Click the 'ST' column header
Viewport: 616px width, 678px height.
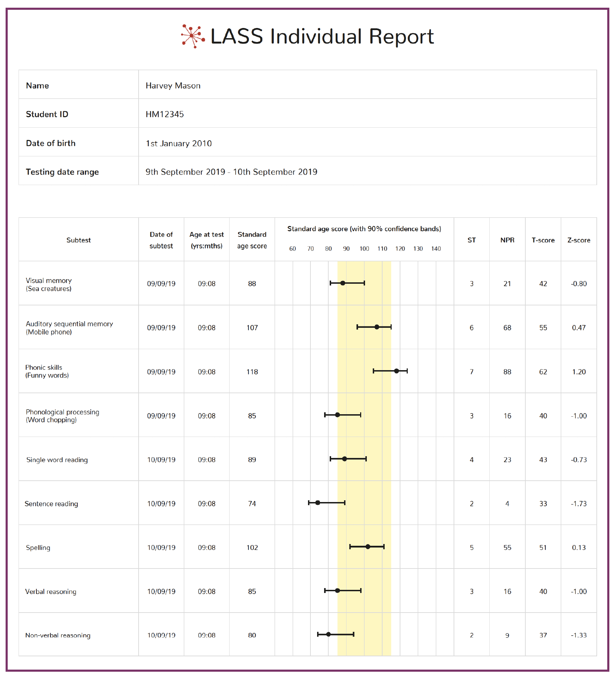tap(471, 240)
